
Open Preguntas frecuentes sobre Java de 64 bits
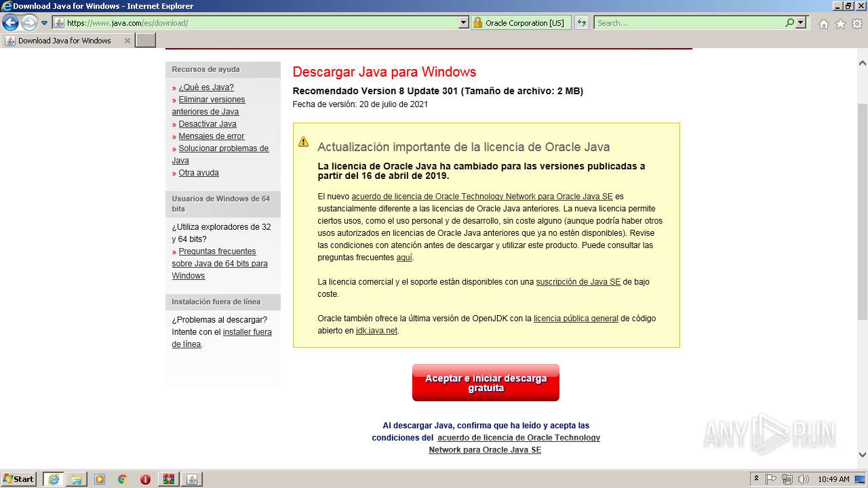220,264
